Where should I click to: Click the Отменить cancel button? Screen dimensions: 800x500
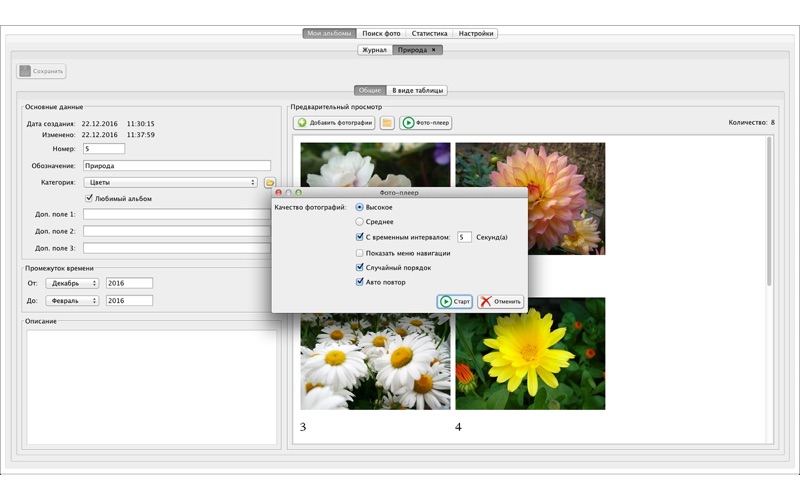(x=501, y=302)
